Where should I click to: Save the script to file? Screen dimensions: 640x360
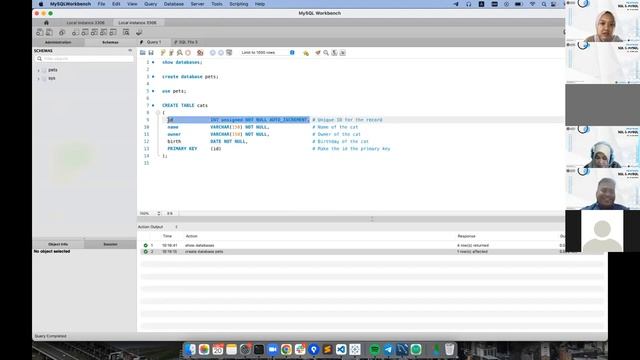click(151, 53)
